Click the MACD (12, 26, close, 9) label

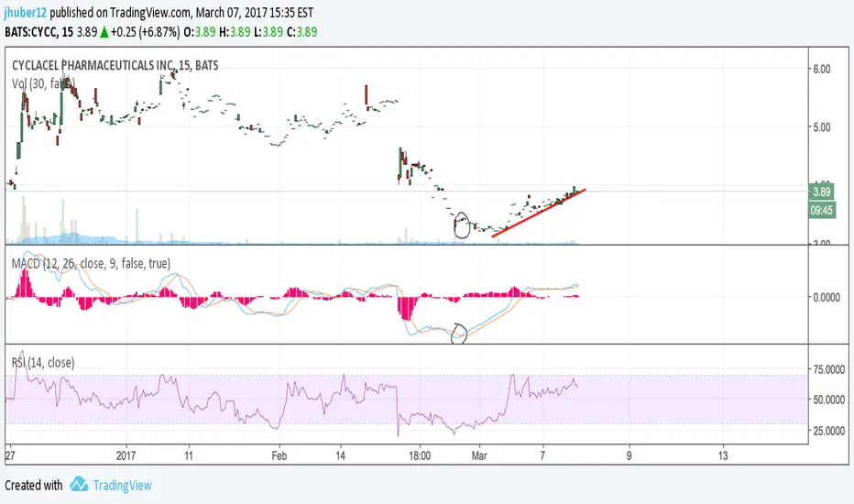coord(91,264)
